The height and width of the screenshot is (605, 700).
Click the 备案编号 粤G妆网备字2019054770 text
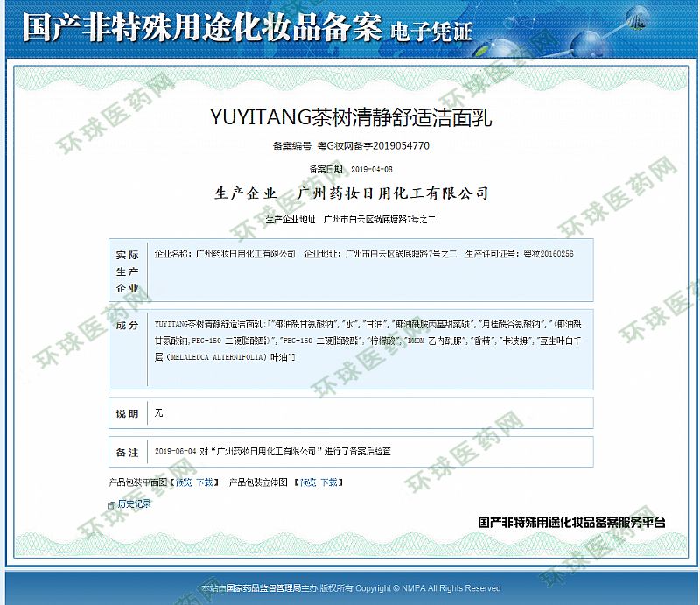[x=351, y=145]
